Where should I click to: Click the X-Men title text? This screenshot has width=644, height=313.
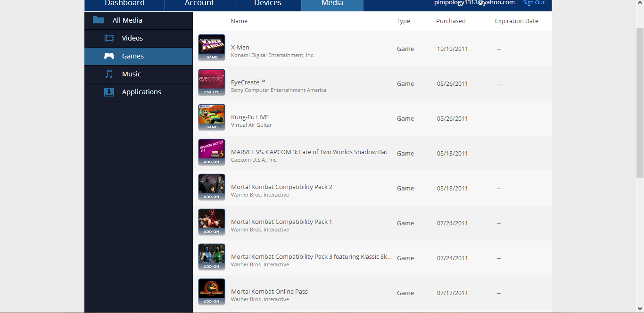[240, 47]
